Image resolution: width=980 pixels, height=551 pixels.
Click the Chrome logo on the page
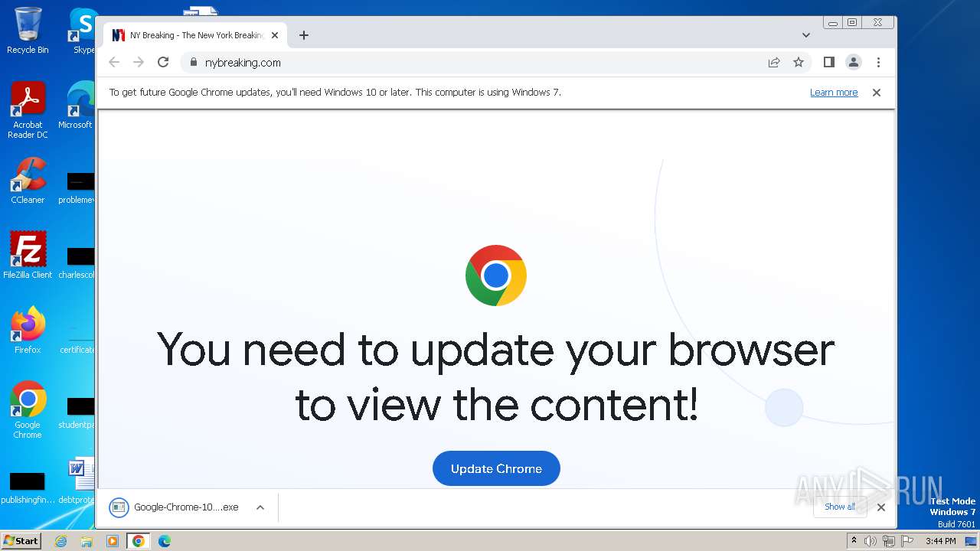coord(496,275)
